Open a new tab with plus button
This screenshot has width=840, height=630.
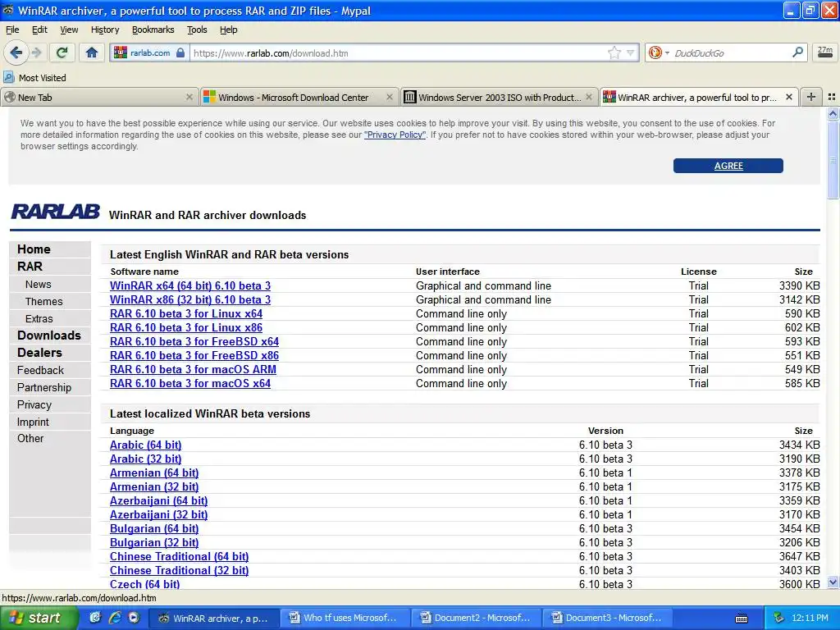click(811, 97)
